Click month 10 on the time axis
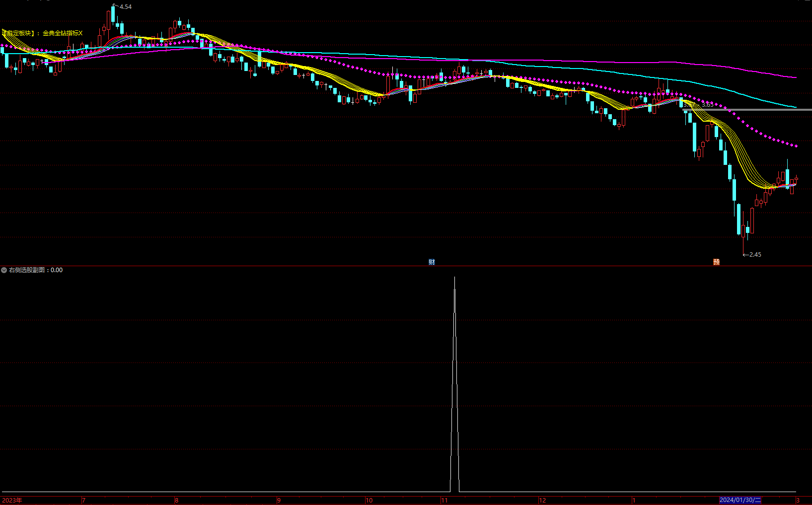This screenshot has height=505, width=812. click(x=369, y=500)
